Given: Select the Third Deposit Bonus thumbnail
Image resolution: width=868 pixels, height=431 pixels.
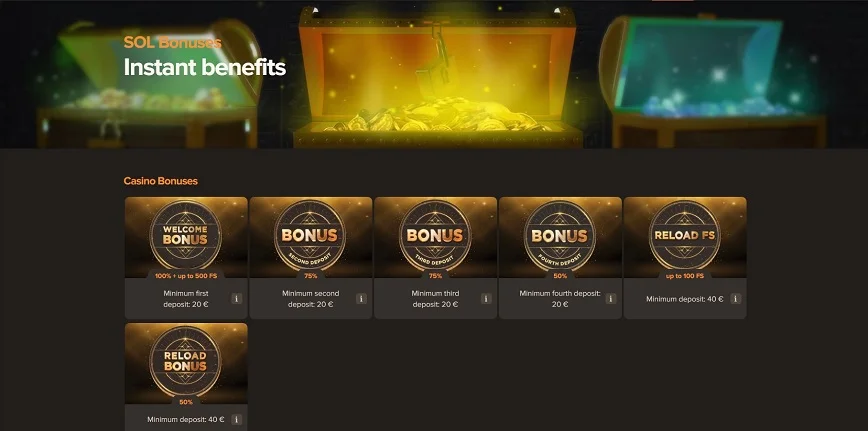Looking at the screenshot, I should click(x=436, y=237).
